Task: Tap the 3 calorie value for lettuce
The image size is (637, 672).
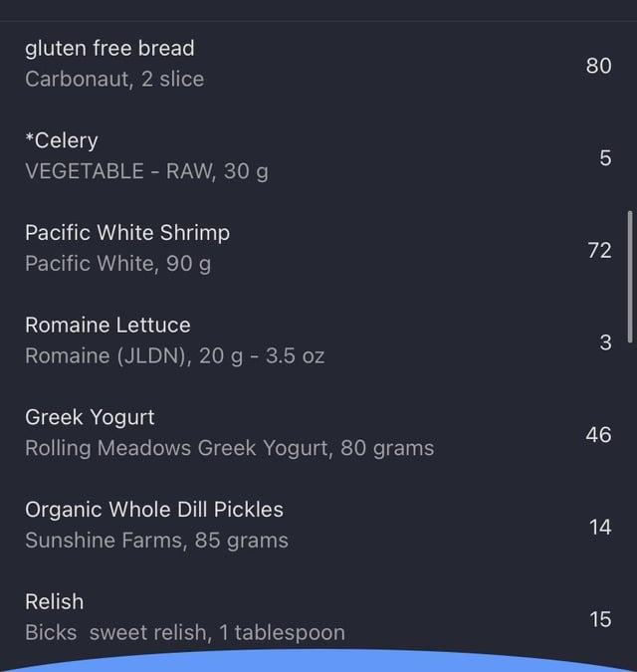Action: pyautogui.click(x=605, y=342)
